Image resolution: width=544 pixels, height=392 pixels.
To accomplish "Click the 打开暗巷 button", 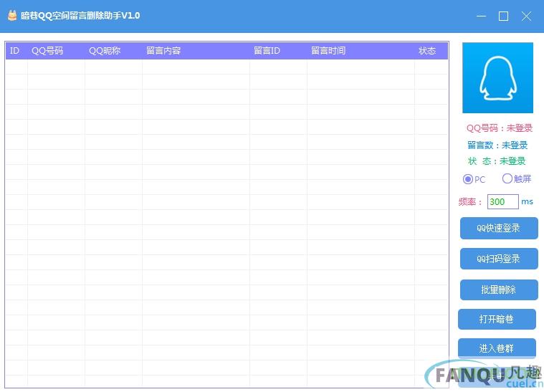I will tap(497, 319).
